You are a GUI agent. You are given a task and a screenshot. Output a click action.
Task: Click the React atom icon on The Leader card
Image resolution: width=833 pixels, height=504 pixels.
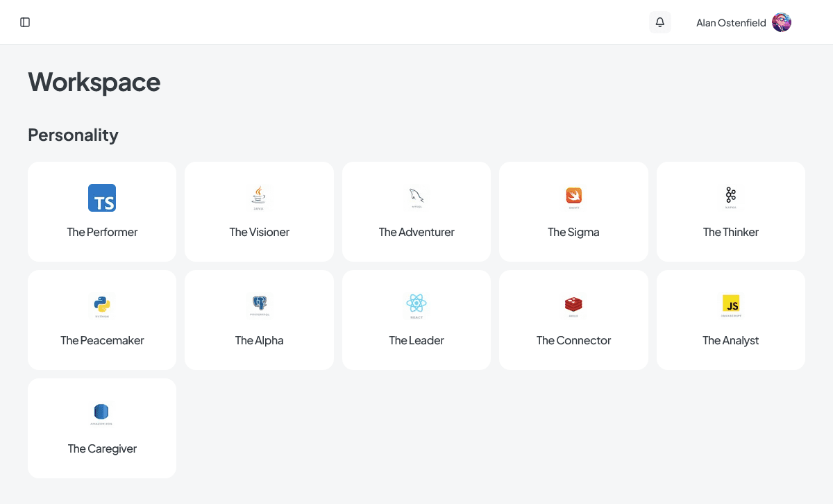coord(416,304)
